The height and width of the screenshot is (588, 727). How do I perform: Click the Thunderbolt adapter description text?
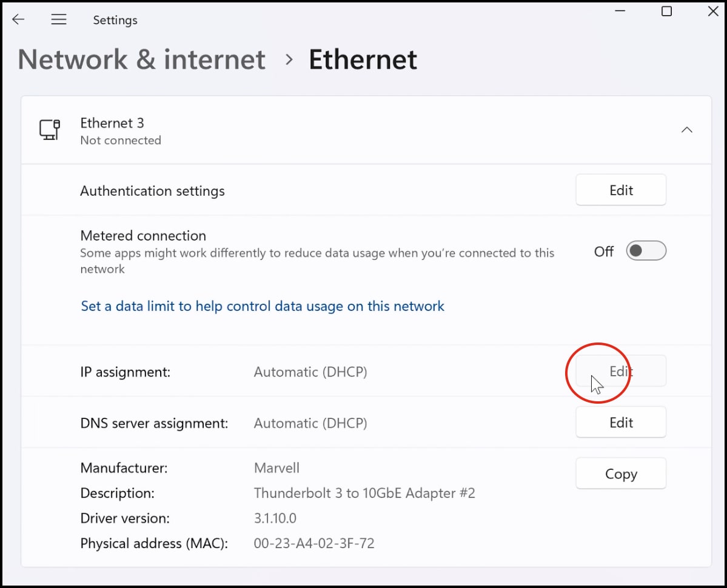[x=364, y=493]
